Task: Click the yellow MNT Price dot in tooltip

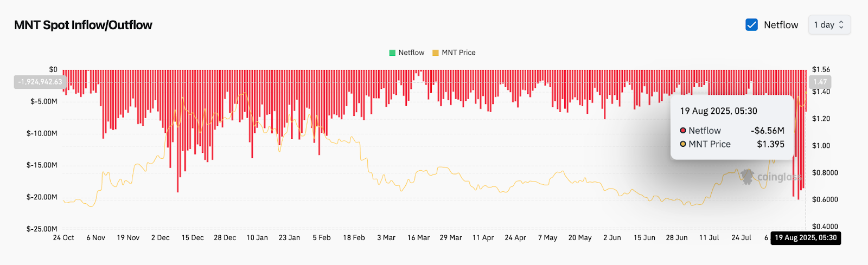Action: (x=683, y=144)
